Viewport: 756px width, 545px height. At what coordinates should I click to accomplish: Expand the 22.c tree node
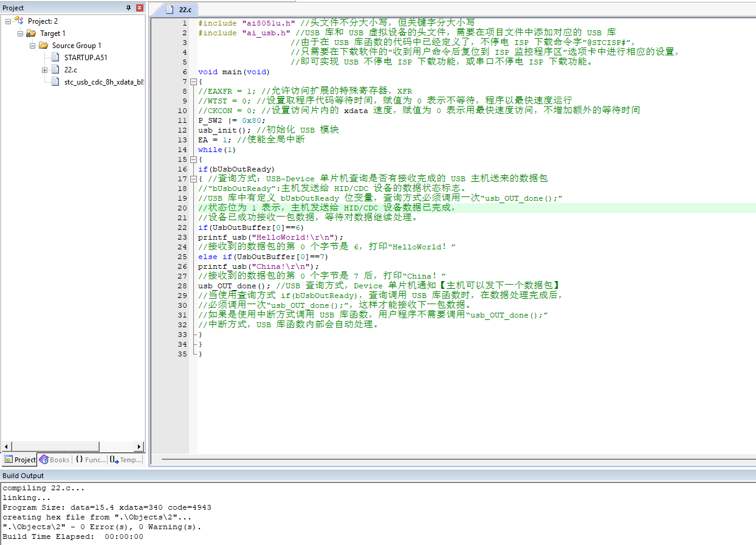[x=44, y=70]
